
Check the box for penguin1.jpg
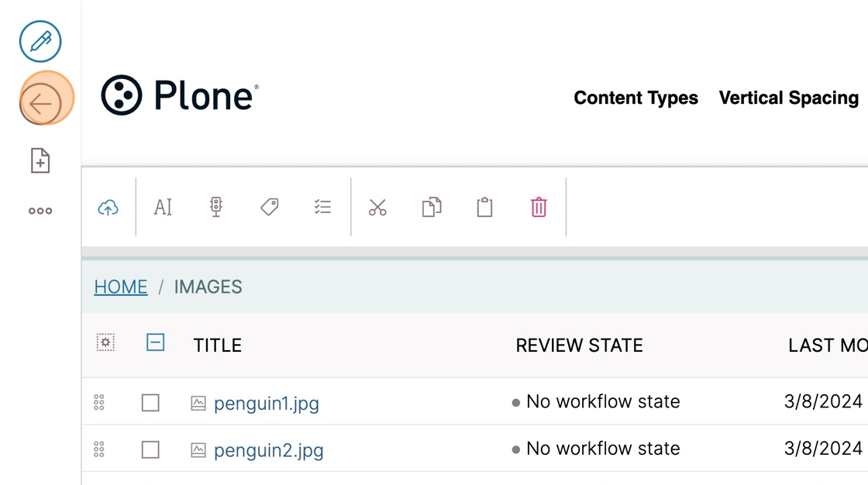(x=150, y=403)
